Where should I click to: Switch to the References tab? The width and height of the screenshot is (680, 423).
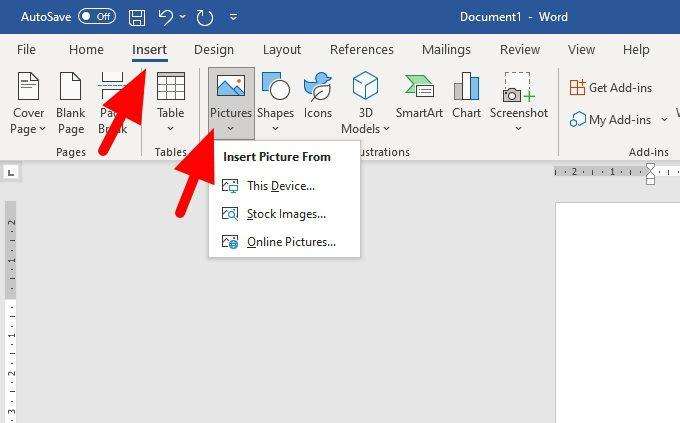(x=362, y=49)
